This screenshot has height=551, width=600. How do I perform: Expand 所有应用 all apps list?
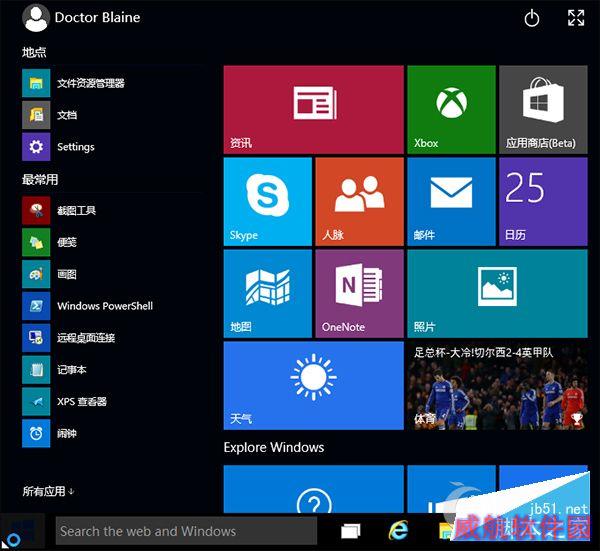48,491
